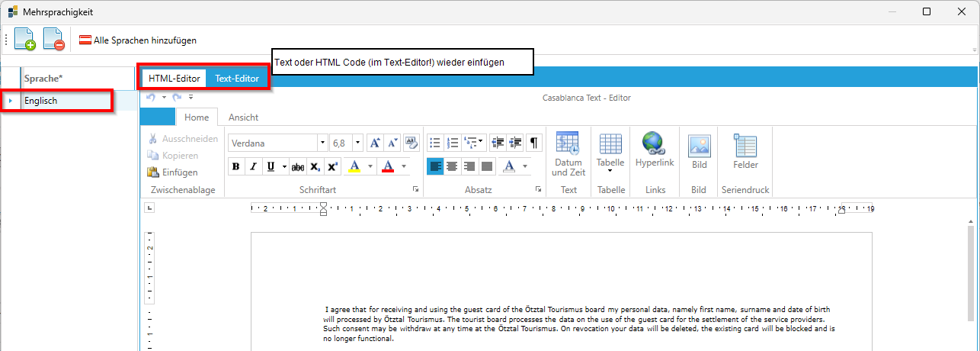980x351 pixels.
Task: Apply red font color
Action: pos(388,166)
